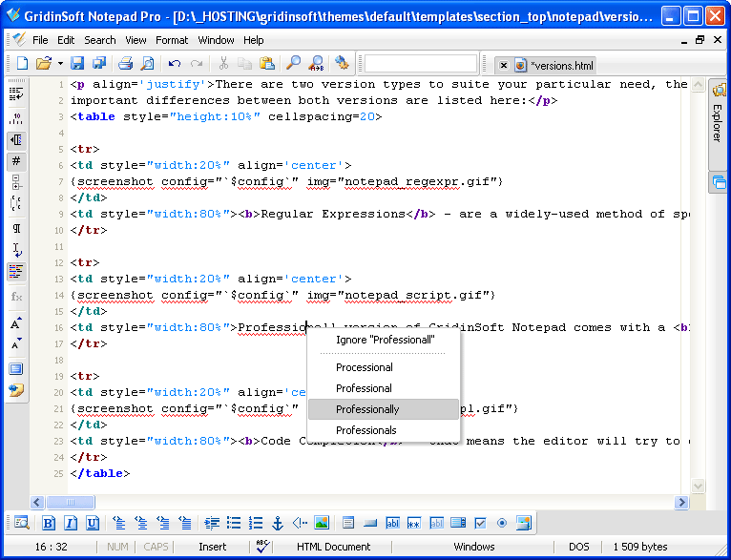The image size is (731, 560).
Task: Click the empty toolbar search field
Action: tap(421, 64)
